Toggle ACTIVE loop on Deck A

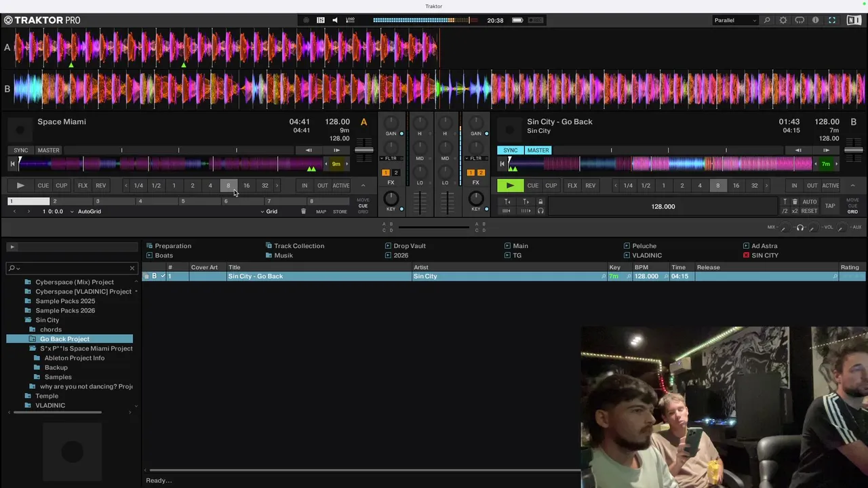click(341, 186)
